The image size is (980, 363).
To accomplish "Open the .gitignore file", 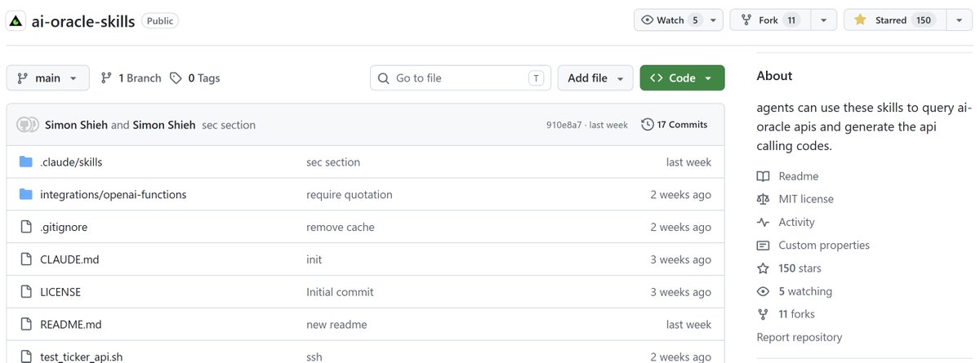I will click(x=64, y=228).
